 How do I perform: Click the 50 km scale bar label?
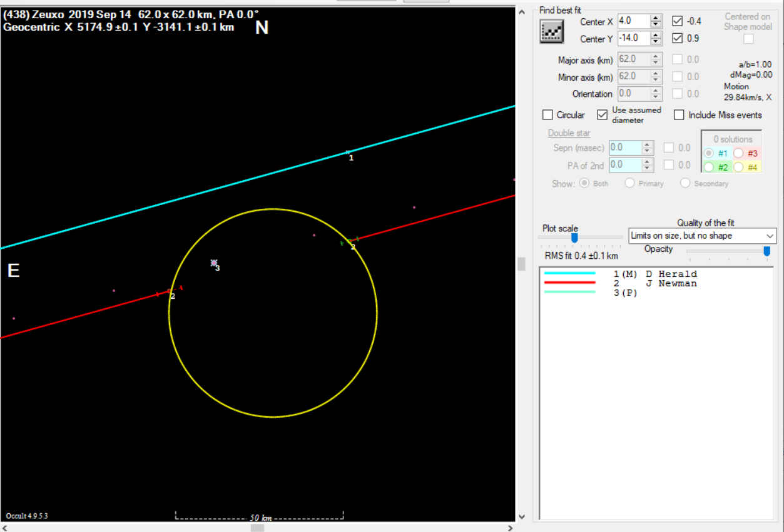[x=260, y=518]
